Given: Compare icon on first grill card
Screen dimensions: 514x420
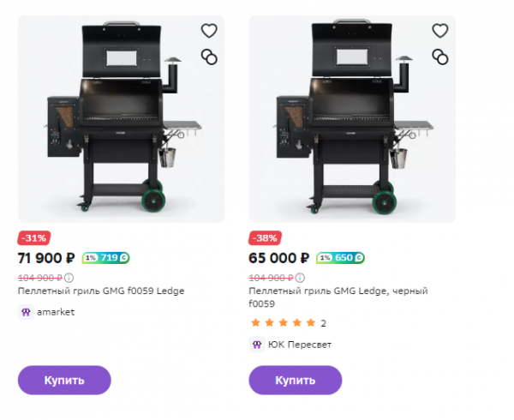Looking at the screenshot, I should 209,57.
